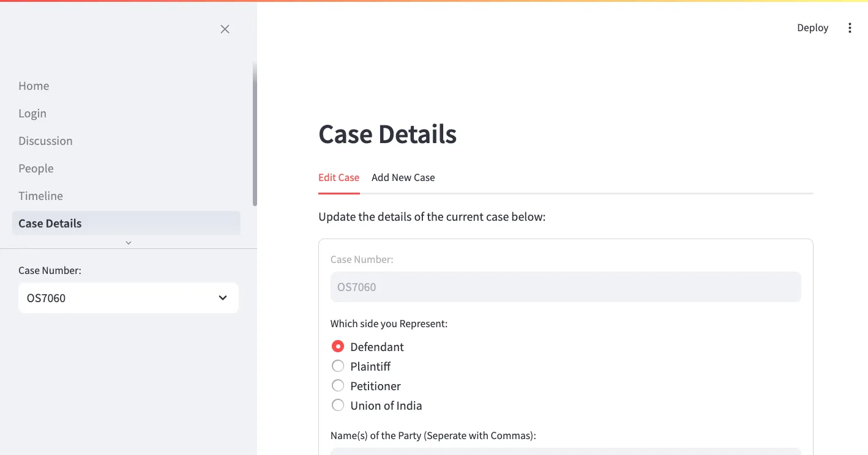Click the Case Details page heading
This screenshot has height=455, width=868.
coord(387,135)
